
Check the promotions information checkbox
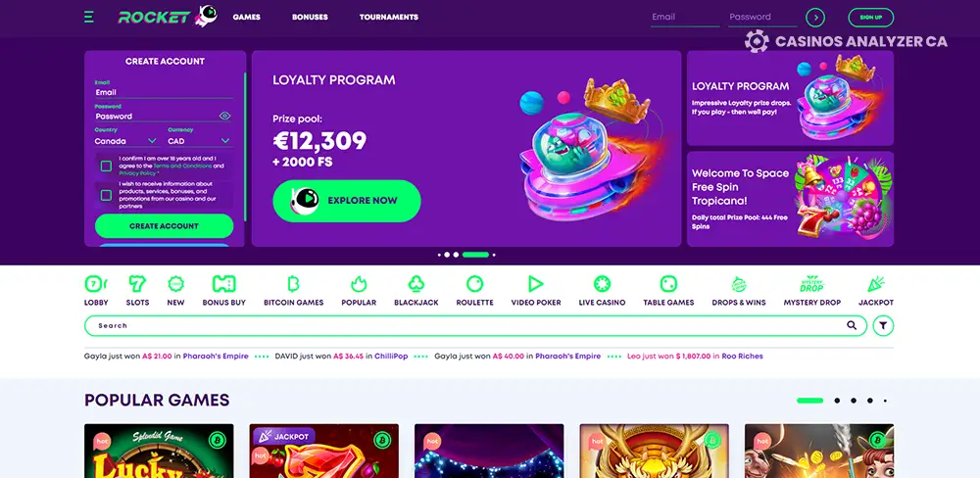pos(106,196)
